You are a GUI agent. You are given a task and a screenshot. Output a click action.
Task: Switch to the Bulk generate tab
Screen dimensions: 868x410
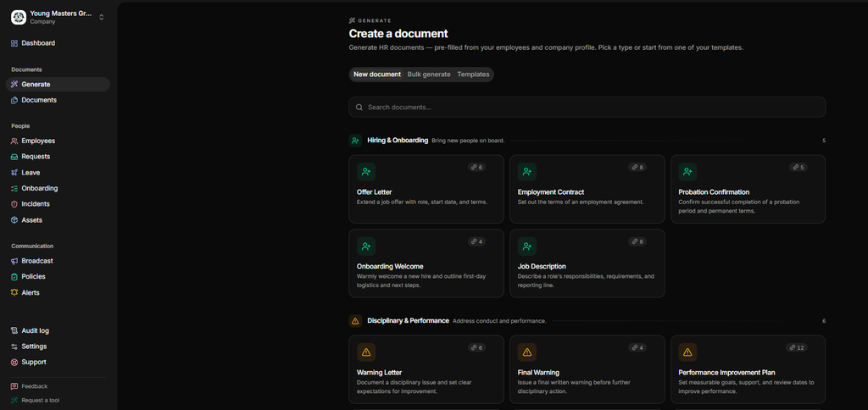pos(429,75)
